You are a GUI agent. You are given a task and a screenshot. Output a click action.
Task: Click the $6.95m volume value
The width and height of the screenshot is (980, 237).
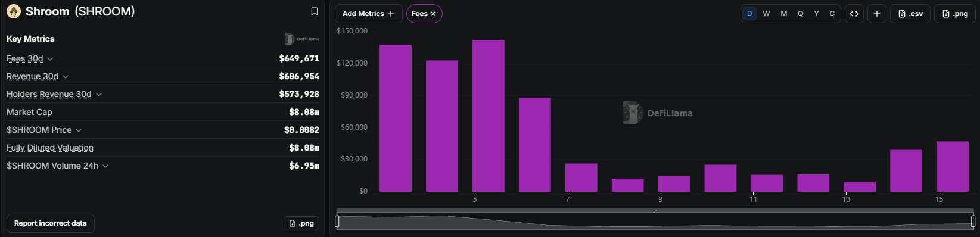304,166
